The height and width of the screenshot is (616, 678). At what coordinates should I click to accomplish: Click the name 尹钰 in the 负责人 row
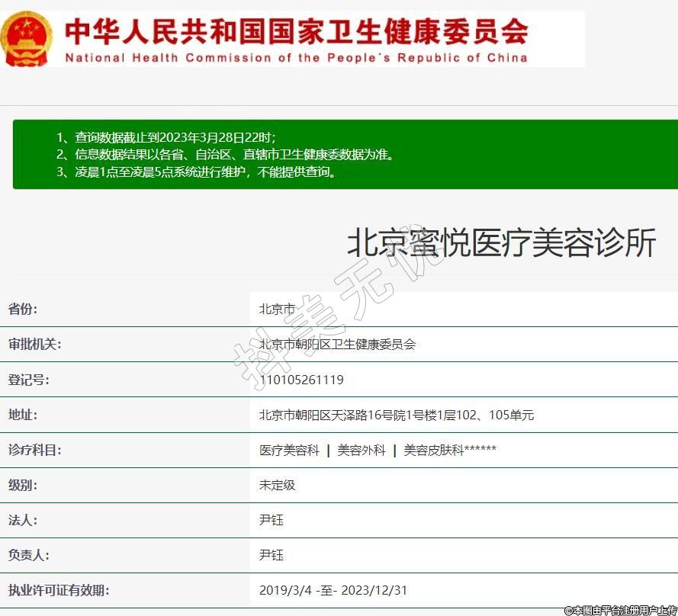pyautogui.click(x=272, y=555)
